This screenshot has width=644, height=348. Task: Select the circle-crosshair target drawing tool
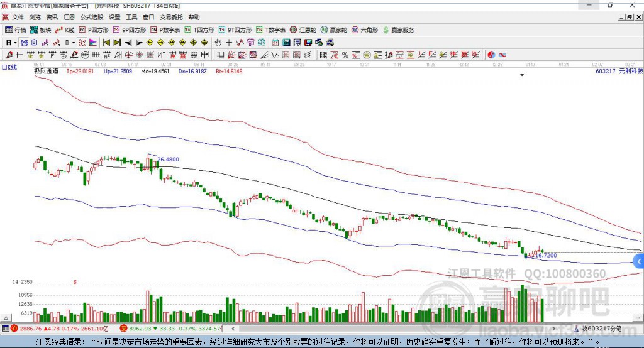tap(128, 55)
